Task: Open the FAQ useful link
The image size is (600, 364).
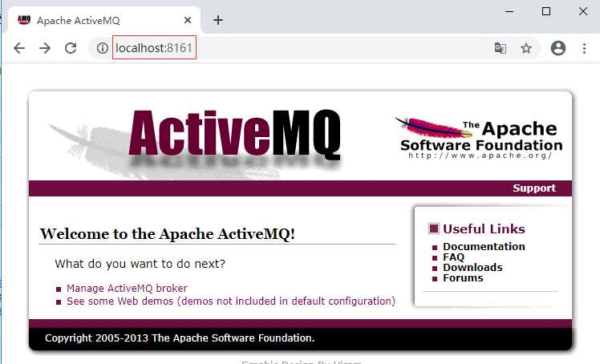Action: pos(453,257)
